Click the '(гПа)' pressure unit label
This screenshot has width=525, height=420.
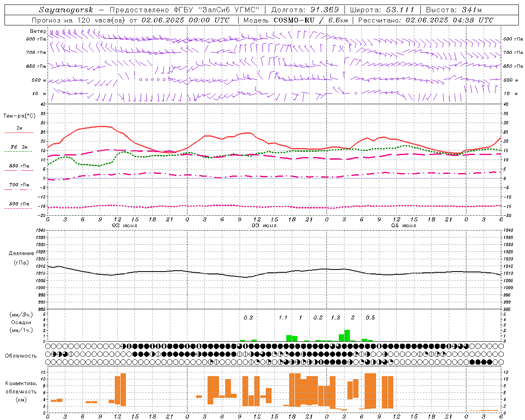[x=21, y=263]
